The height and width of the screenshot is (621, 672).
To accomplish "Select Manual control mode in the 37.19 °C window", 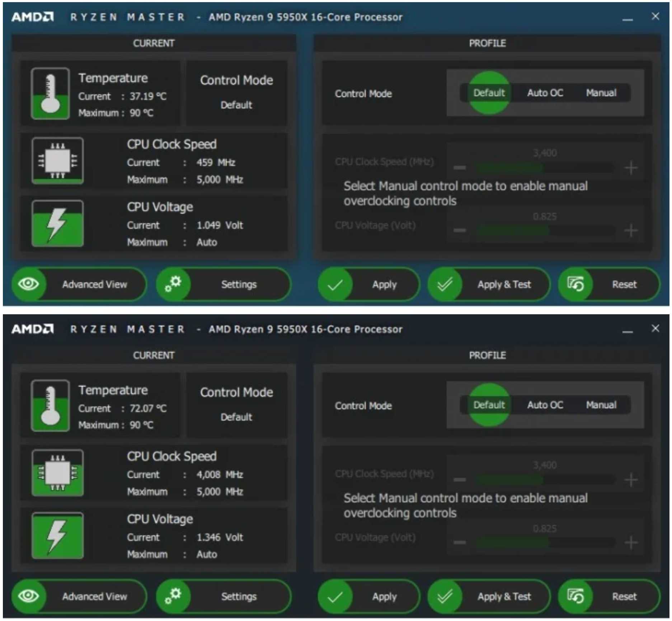I will [x=601, y=93].
